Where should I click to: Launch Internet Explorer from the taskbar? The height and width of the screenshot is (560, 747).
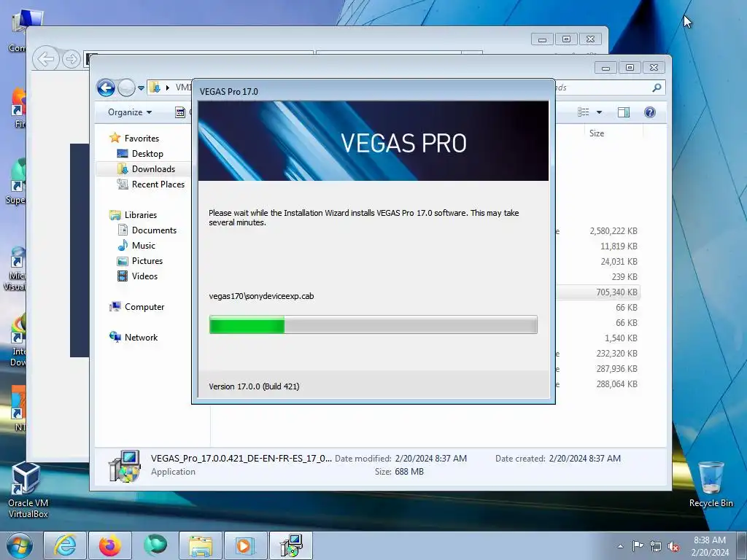coord(65,545)
